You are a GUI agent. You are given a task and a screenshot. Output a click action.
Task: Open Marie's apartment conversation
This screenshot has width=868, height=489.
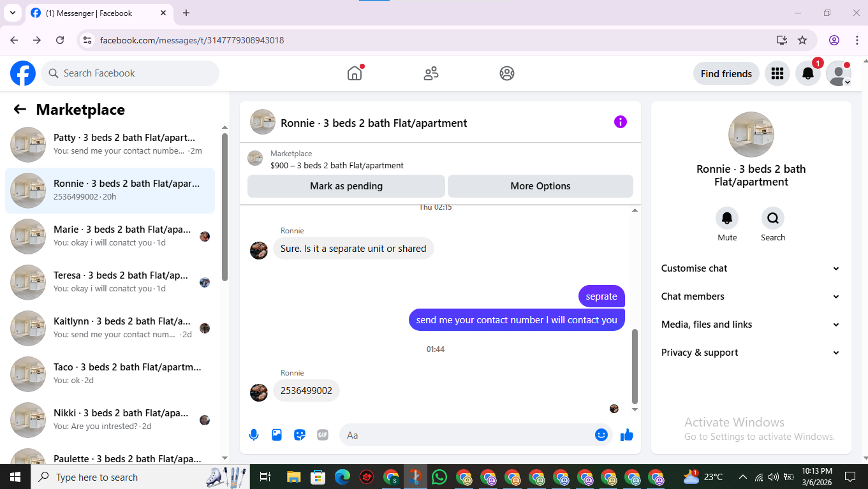pos(110,236)
